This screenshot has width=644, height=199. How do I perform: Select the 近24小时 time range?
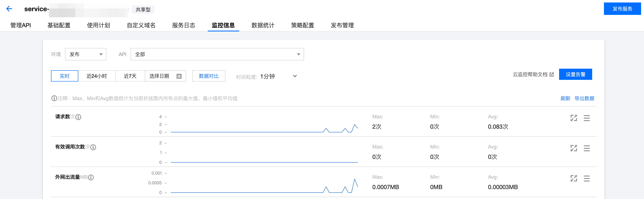[97, 76]
